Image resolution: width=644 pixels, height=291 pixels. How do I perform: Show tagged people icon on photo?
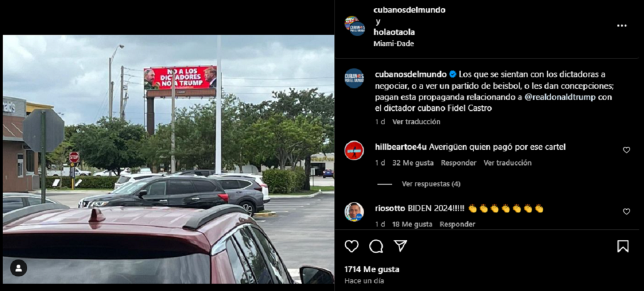click(x=18, y=268)
